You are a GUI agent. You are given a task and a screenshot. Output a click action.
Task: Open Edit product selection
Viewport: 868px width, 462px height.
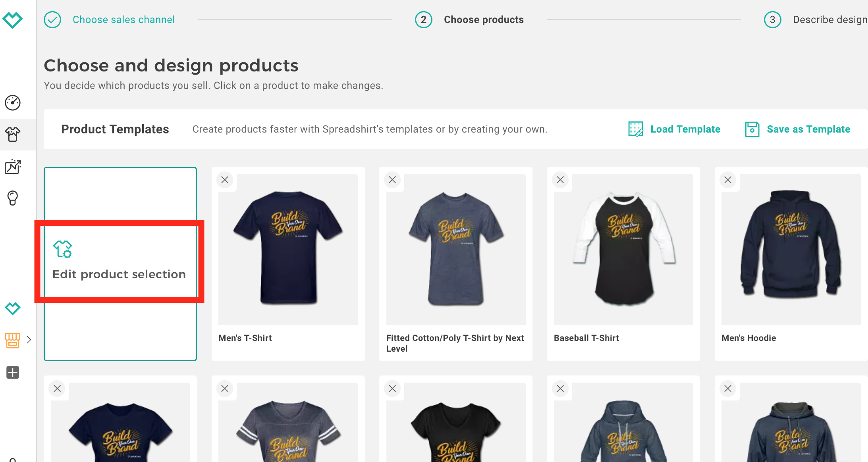tap(120, 264)
